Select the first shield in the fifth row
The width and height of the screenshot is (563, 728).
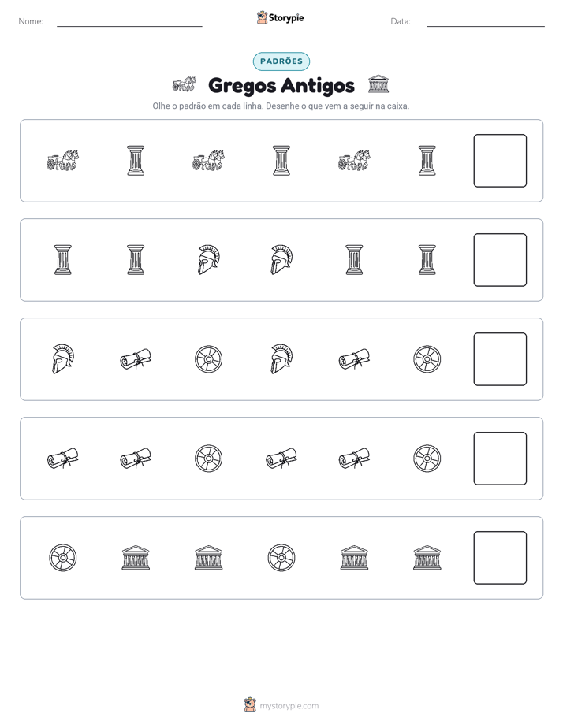click(x=63, y=558)
